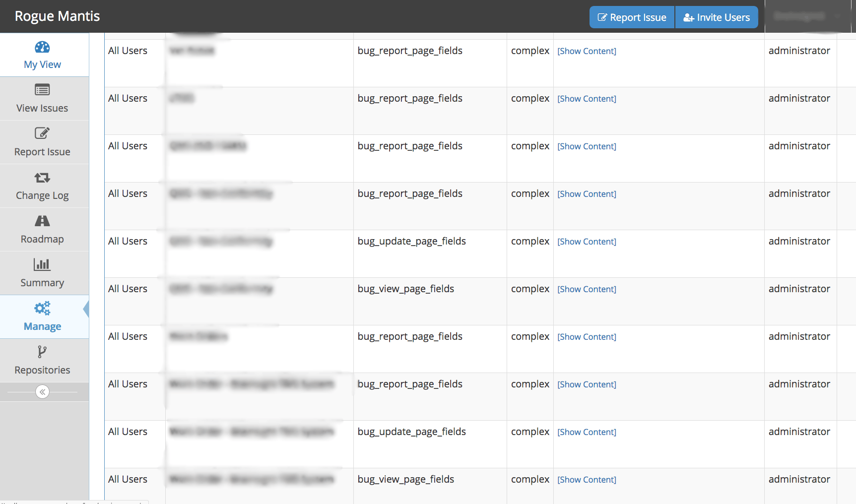Open Repositories branch icon
Screen dimensions: 856x504
pos(42,352)
